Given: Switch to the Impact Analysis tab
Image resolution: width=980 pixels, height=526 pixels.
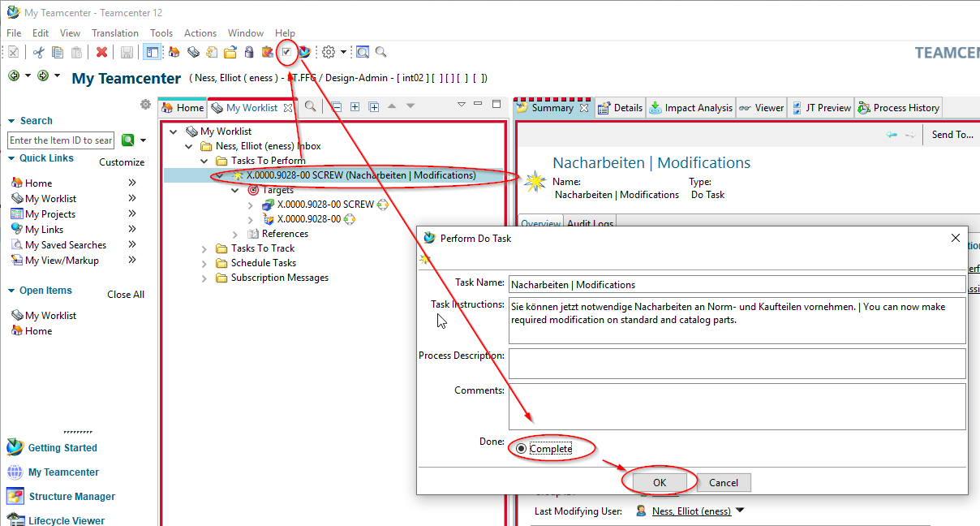Looking at the screenshot, I should [690, 108].
